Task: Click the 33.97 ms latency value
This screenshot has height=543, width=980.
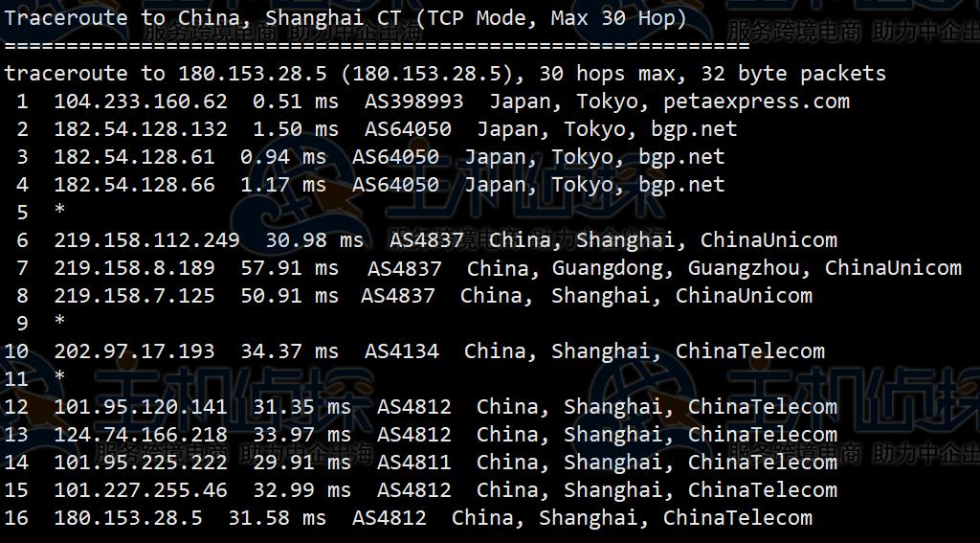Action: (301, 434)
